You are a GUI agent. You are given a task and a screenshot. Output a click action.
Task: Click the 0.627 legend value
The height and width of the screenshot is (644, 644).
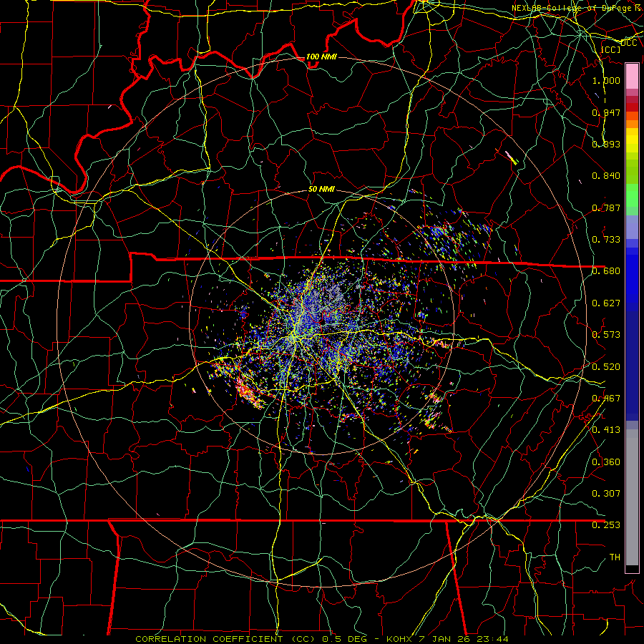click(606, 303)
